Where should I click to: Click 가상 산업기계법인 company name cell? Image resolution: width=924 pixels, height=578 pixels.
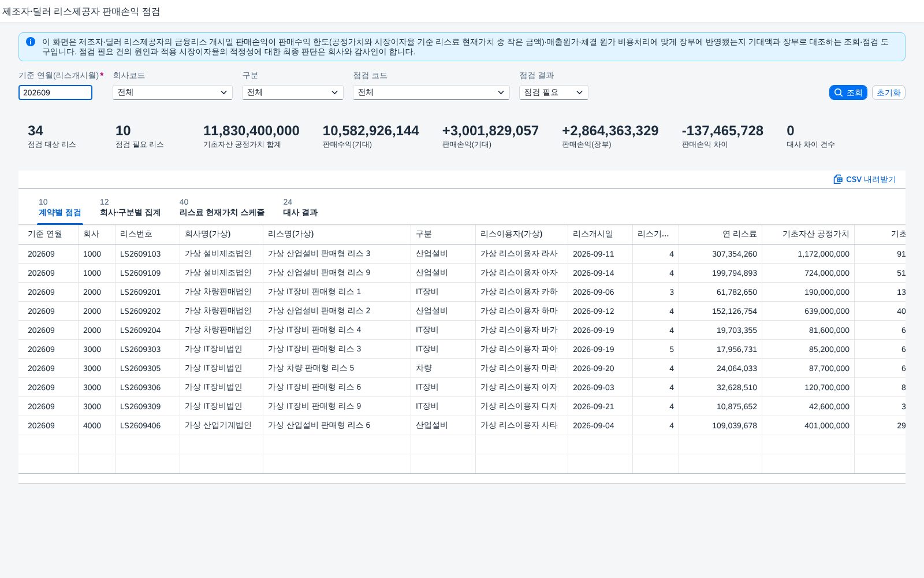(221, 425)
